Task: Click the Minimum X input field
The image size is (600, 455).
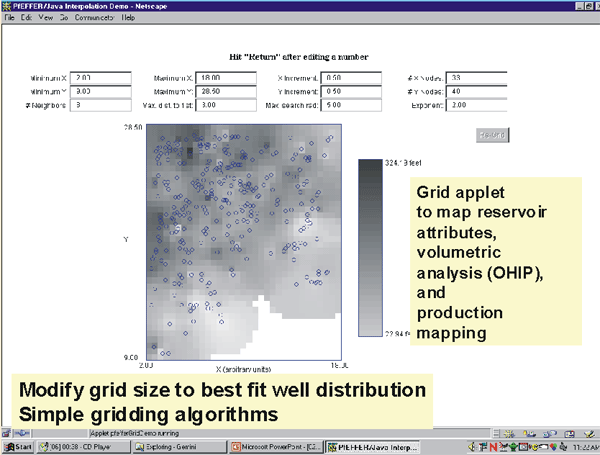Action: 101,78
